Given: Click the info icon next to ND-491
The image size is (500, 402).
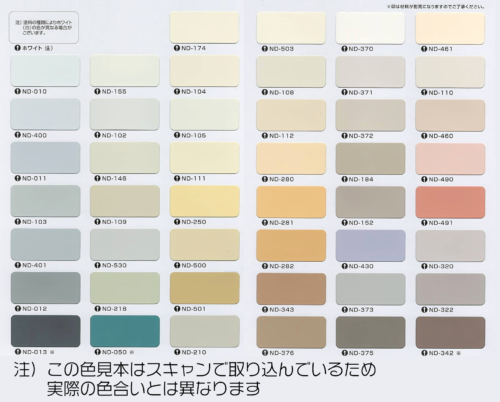Looking at the screenshot, I should pos(424,223).
